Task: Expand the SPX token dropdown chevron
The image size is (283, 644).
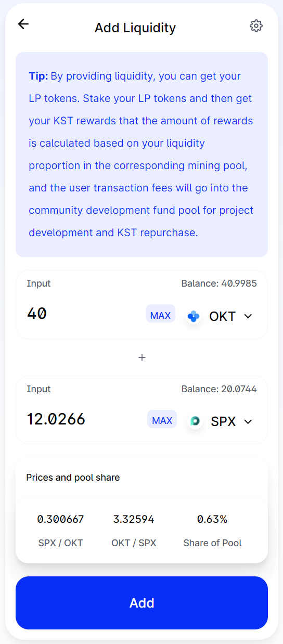Action: click(x=248, y=421)
